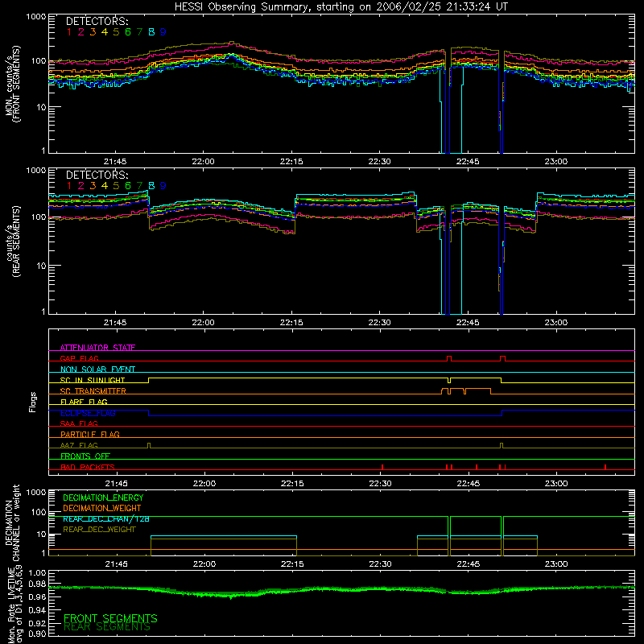Click the GAP_FLAG label
Image resolution: width=644 pixels, height=644 pixels.
(x=79, y=358)
